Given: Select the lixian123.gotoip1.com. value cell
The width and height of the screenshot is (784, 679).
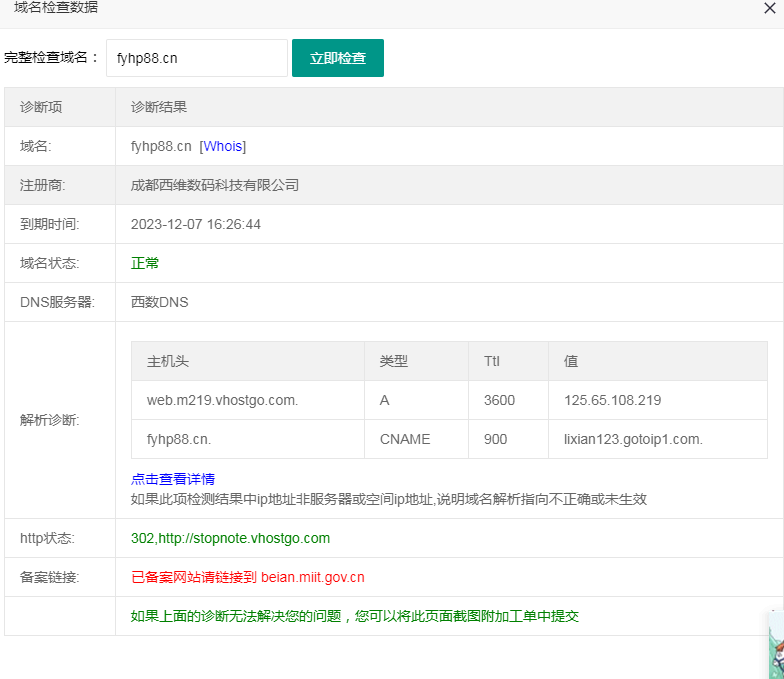Looking at the screenshot, I should 626,439.
